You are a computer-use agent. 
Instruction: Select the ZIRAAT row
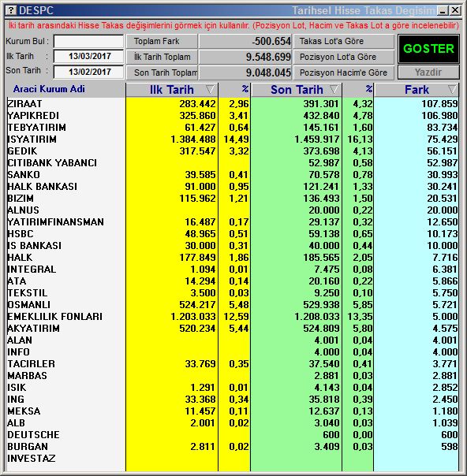click(x=233, y=104)
